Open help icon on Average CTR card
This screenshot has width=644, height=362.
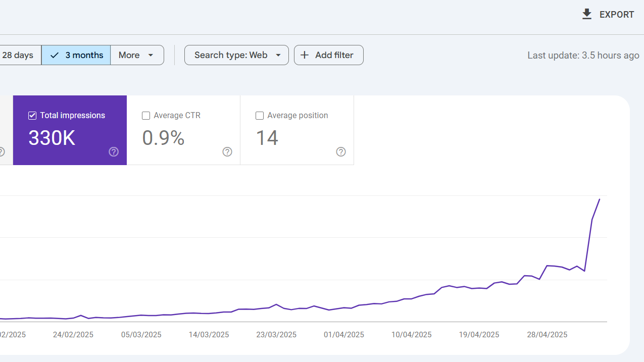pos(227,152)
